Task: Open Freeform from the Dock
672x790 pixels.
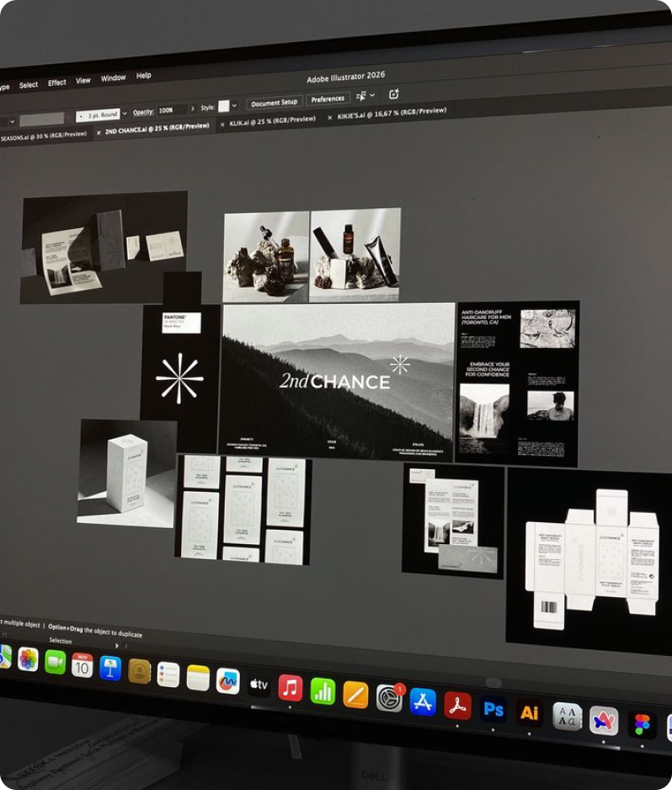Action: (x=227, y=681)
